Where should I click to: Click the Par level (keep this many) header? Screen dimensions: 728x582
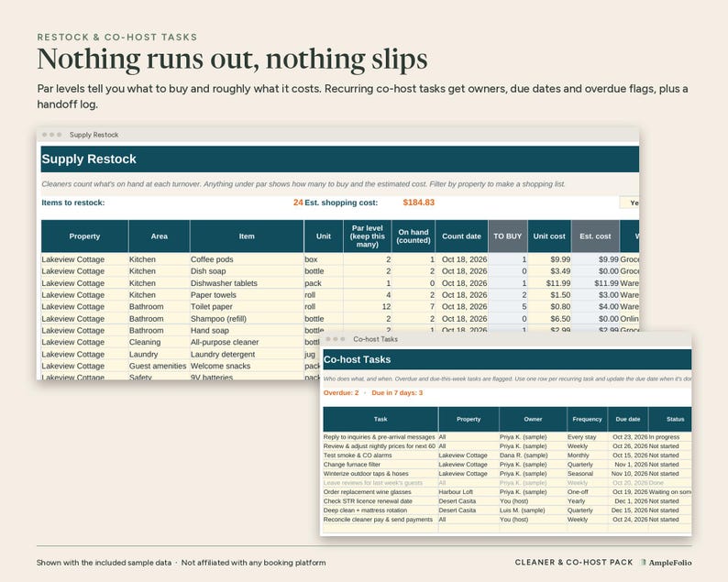tap(368, 236)
